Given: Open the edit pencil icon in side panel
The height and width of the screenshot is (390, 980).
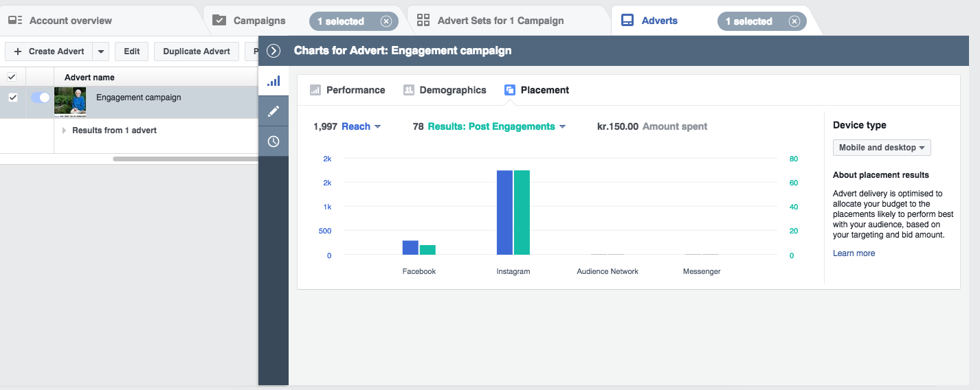Looking at the screenshot, I should point(274,111).
